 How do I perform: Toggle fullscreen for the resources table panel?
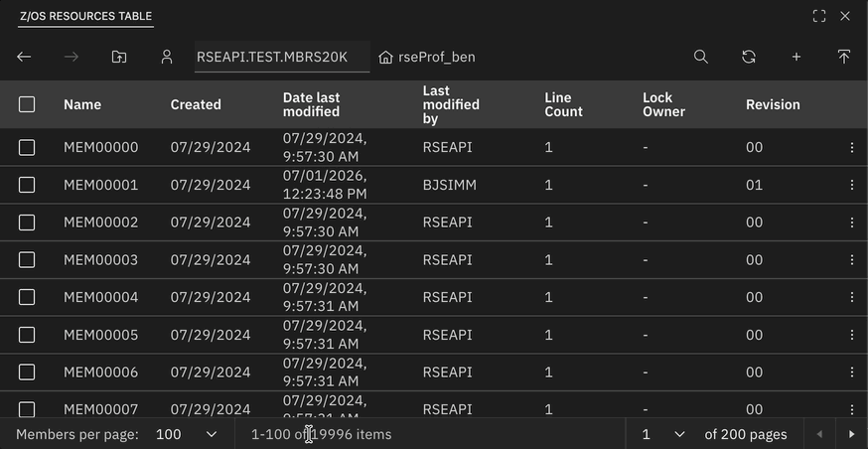coord(819,16)
